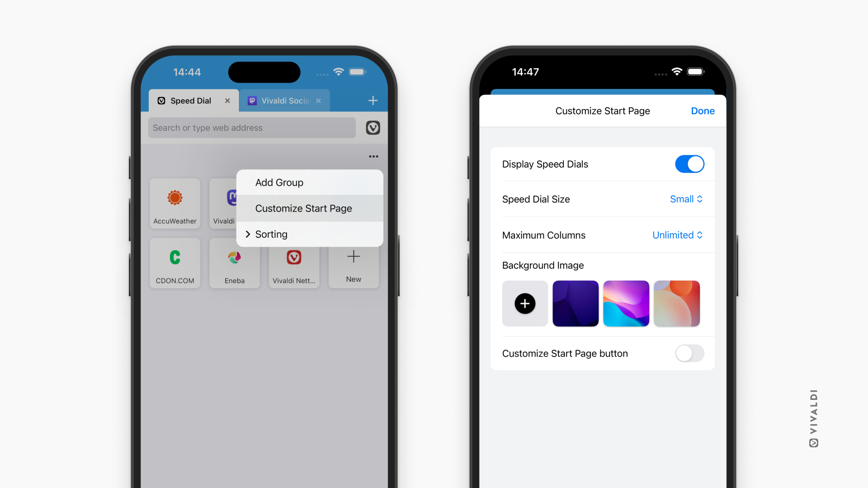Click Done to close customization panel
Viewport: 868px width, 488px height.
click(x=702, y=110)
